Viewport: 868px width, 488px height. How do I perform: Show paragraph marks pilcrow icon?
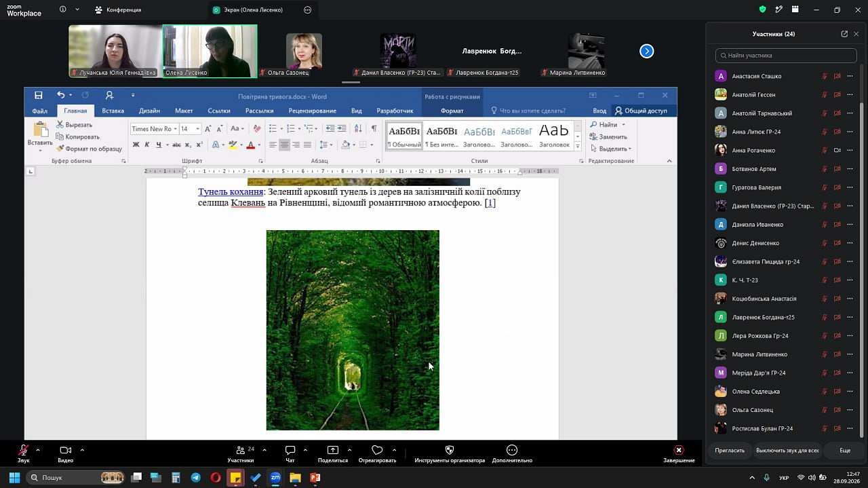click(374, 128)
